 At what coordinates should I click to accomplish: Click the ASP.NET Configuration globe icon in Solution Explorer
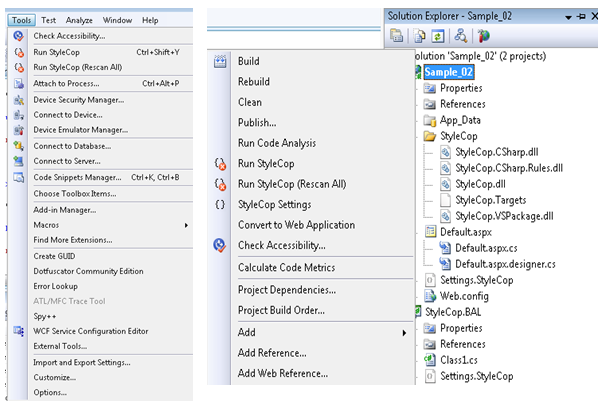(x=483, y=36)
